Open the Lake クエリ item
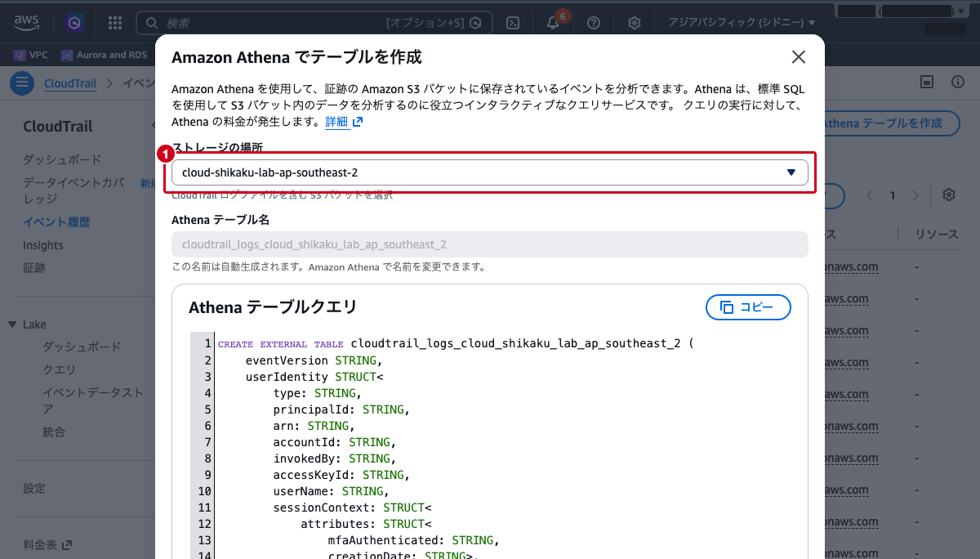Screen dimensions: 980x559 point(59,369)
